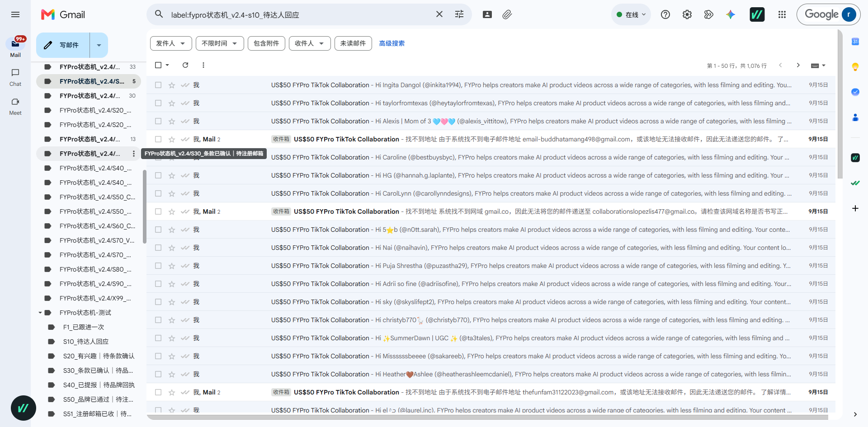The width and height of the screenshot is (868, 427).
Task: Click the double-check extension icon in side panel
Action: tap(855, 183)
